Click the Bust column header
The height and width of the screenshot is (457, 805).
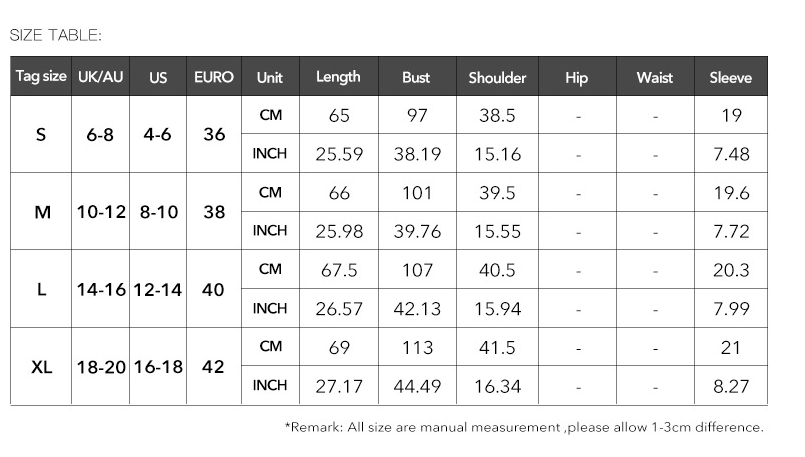tap(416, 77)
